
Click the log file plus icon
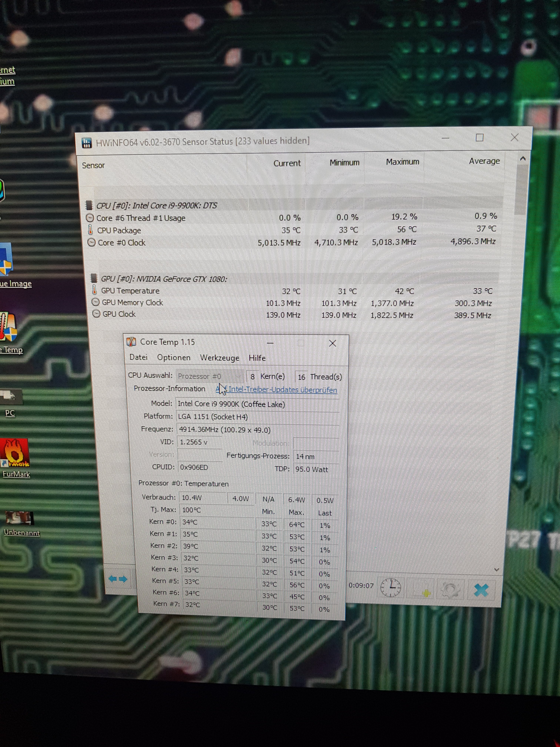pyautogui.click(x=425, y=592)
